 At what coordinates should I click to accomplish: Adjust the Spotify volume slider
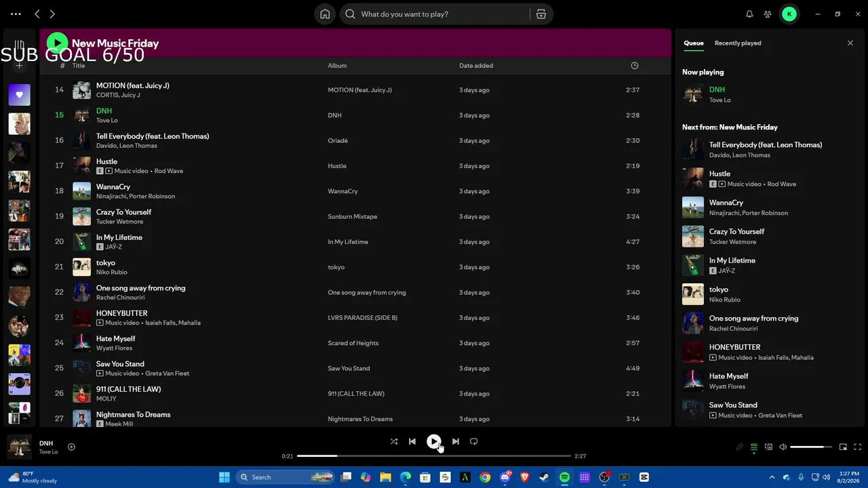(x=811, y=447)
